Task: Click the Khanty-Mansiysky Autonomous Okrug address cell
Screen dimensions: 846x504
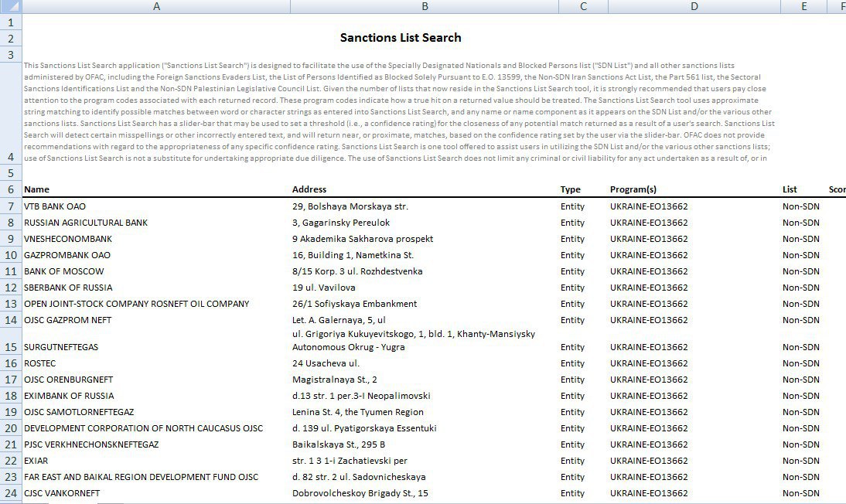Action: click(x=425, y=342)
